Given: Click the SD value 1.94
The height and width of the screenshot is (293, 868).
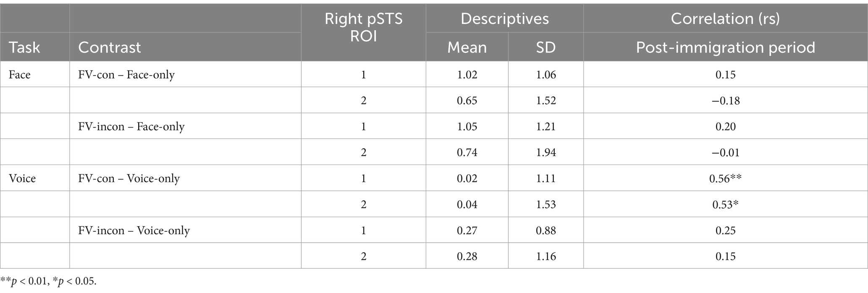Looking at the screenshot, I should [x=545, y=152].
